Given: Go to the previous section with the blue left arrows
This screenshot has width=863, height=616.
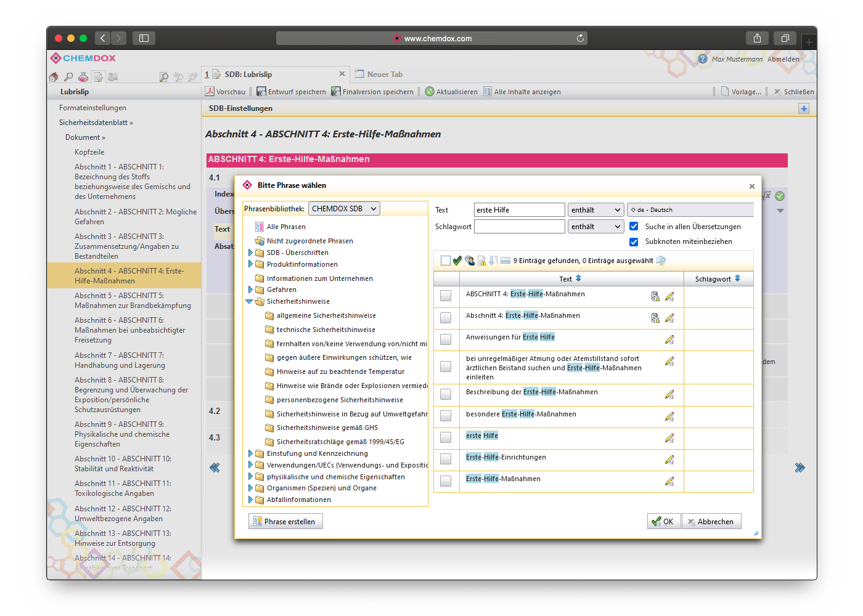Looking at the screenshot, I should coord(215,468).
